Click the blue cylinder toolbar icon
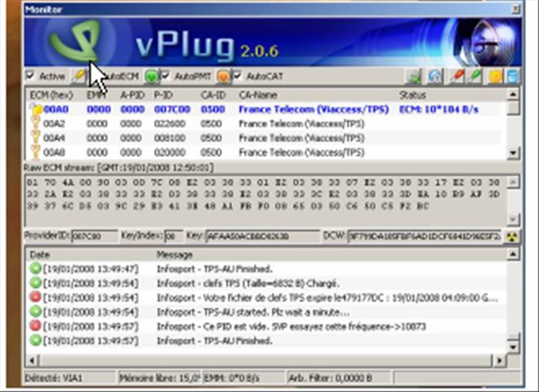Image resolution: width=539 pixels, height=392 pixels. click(513, 76)
